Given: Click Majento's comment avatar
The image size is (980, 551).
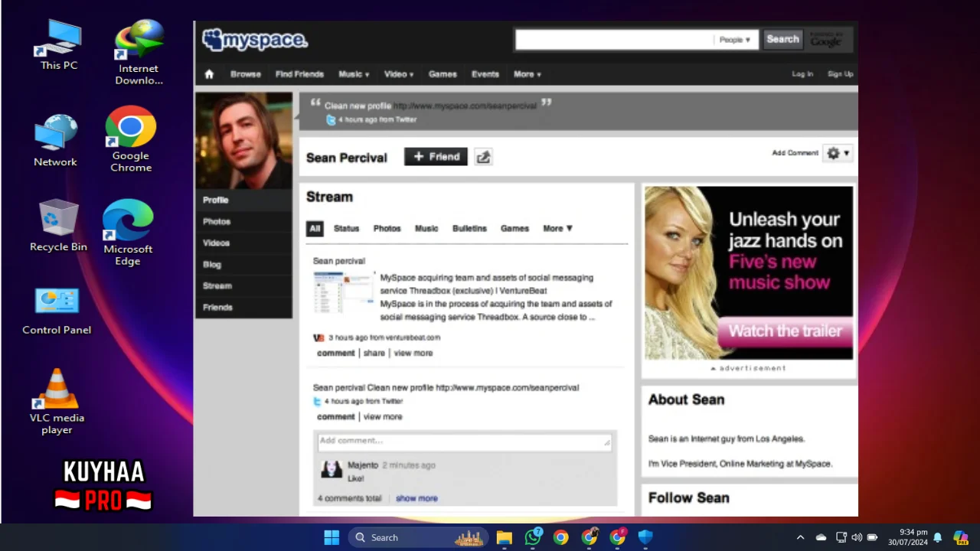Looking at the screenshot, I should click(332, 469).
